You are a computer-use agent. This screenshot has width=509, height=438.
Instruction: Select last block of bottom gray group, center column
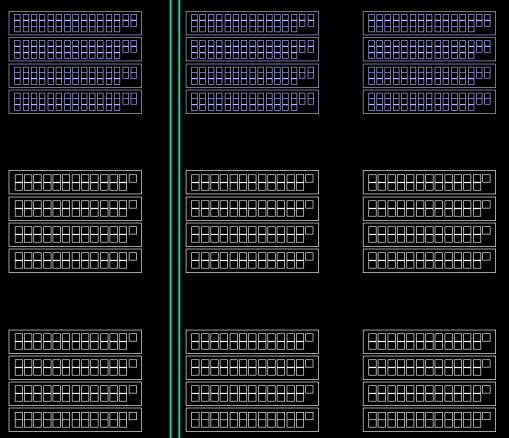(252, 420)
